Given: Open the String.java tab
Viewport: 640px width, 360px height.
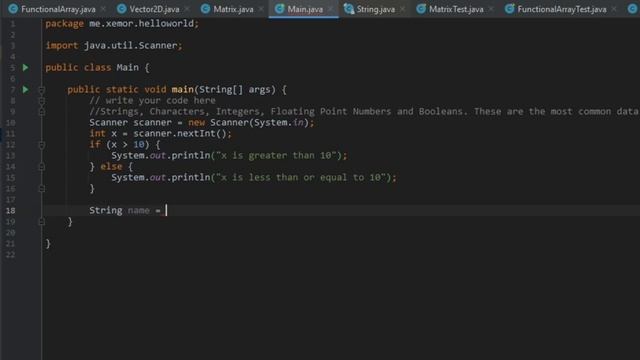Looking at the screenshot, I should 376,9.
